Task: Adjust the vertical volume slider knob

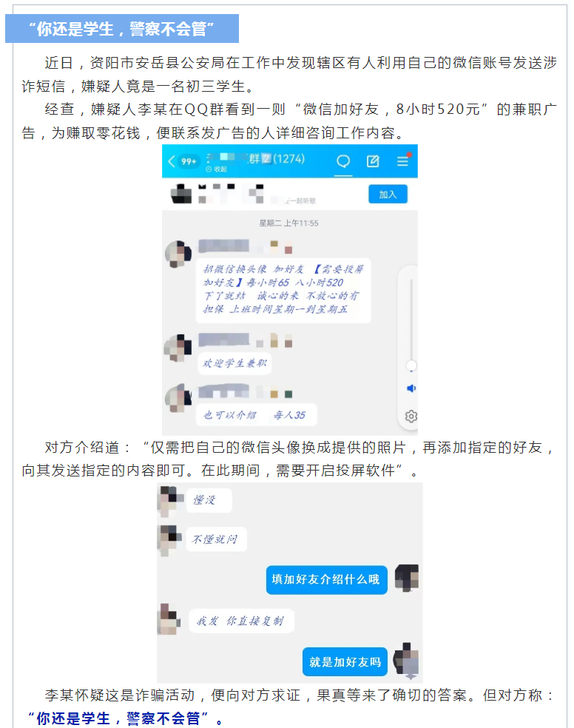Action: pos(411,366)
